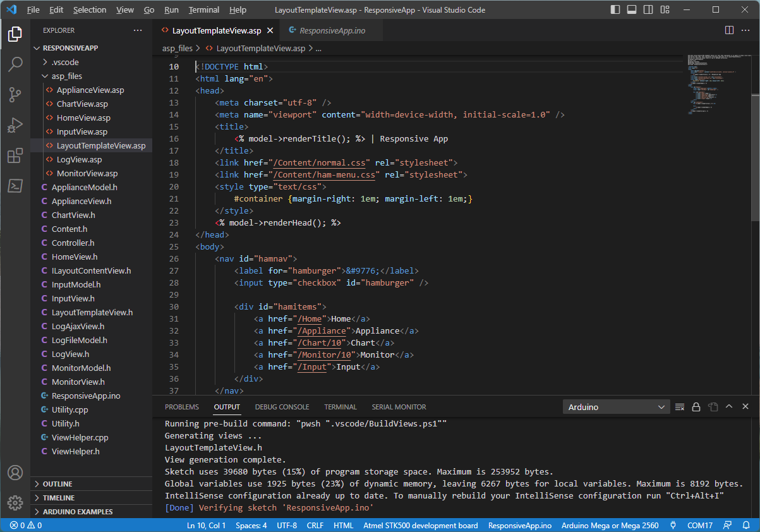The width and height of the screenshot is (760, 532).
Task: Change indentation via Spaces: 4
Action: tap(251, 525)
